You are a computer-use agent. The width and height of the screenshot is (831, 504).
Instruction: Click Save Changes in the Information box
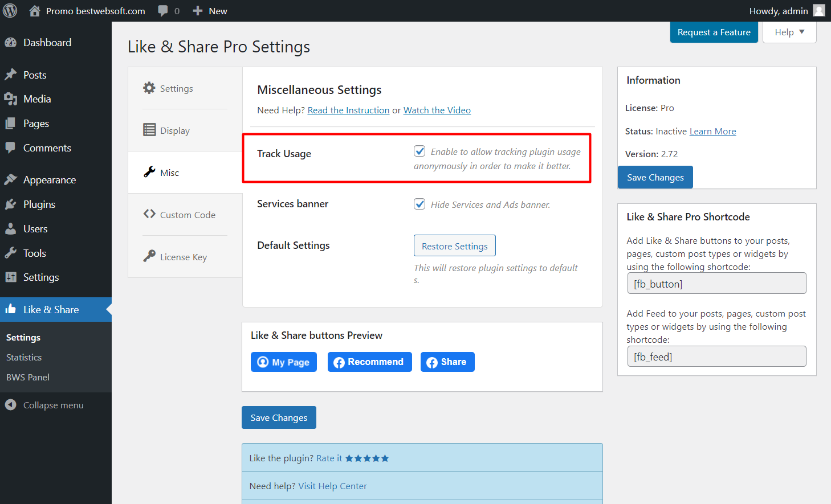655,177
